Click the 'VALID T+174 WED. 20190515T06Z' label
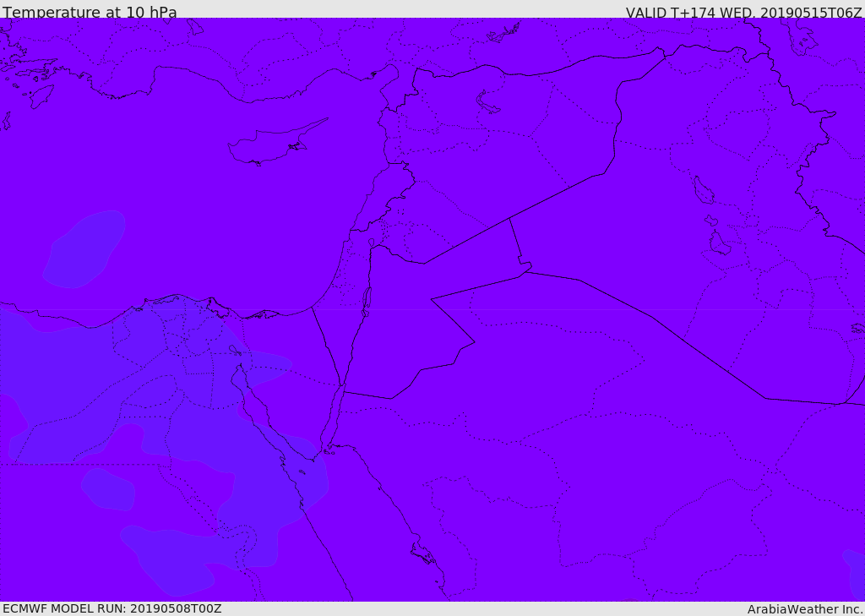 pyautogui.click(x=743, y=12)
